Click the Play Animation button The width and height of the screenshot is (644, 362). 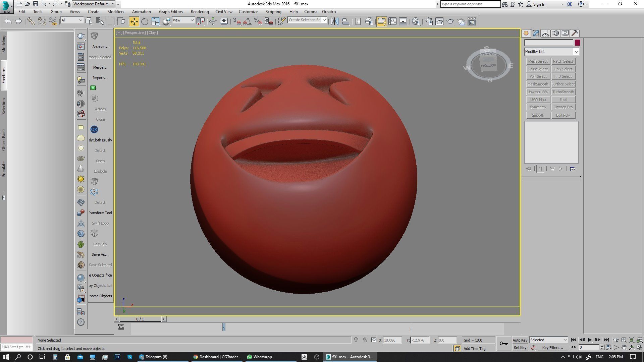(x=590, y=340)
